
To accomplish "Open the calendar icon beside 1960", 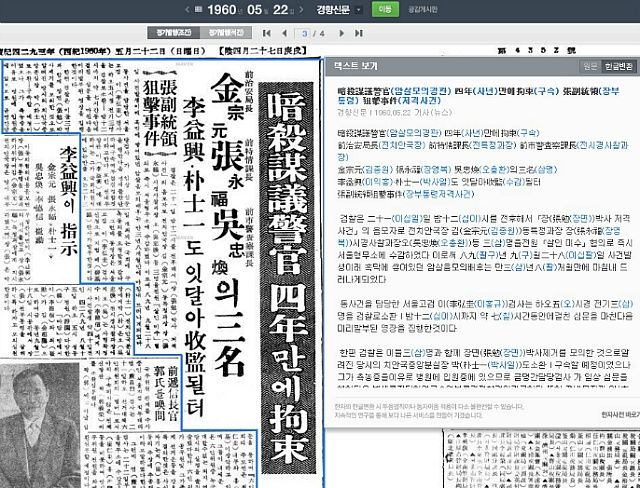I will pos(198,9).
